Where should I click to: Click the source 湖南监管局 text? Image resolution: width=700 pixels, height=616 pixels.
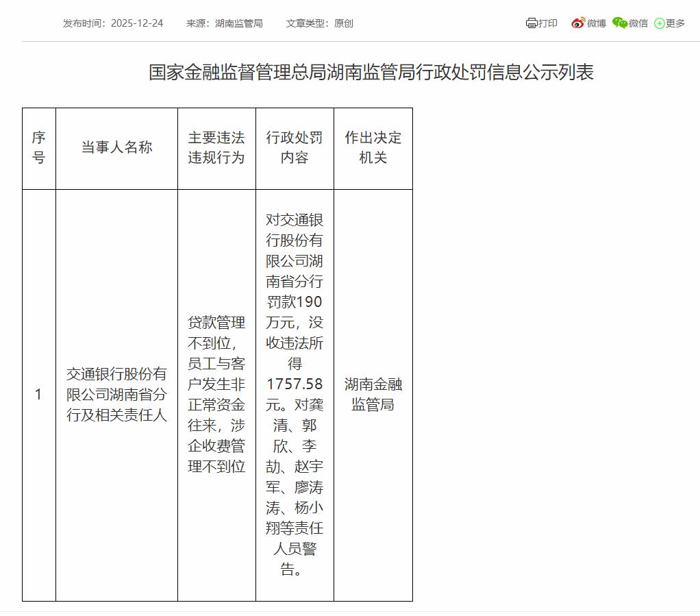click(238, 23)
